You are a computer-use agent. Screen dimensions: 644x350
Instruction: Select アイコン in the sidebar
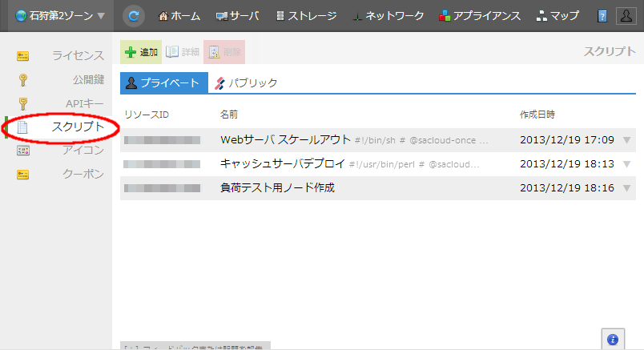[83, 151]
